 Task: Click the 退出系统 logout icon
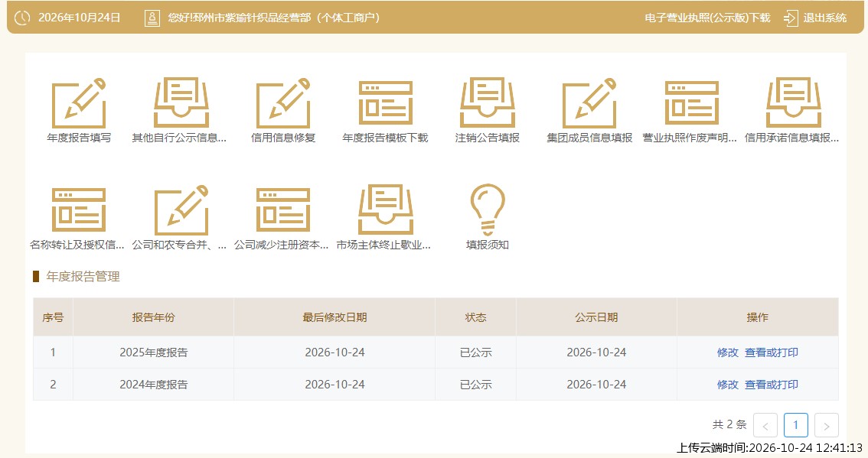pos(791,18)
